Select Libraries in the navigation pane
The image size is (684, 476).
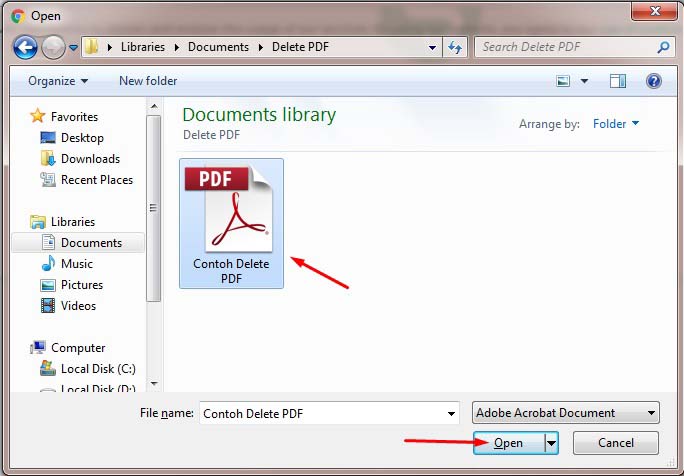click(72, 222)
